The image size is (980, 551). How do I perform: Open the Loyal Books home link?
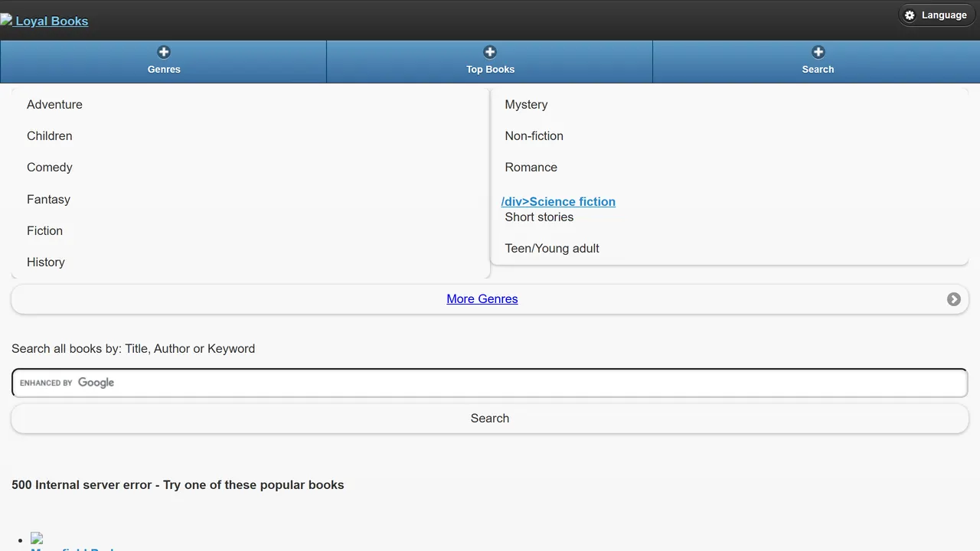point(44,21)
